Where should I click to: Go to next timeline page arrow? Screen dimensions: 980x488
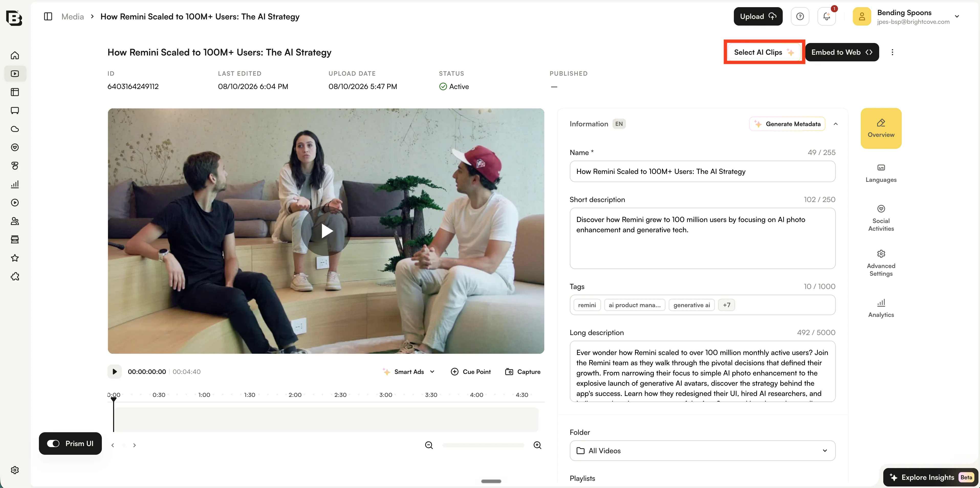pos(134,445)
